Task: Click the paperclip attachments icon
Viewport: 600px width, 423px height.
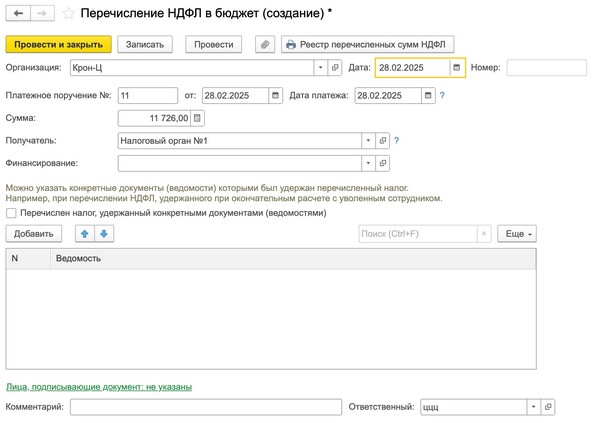Action: [265, 45]
